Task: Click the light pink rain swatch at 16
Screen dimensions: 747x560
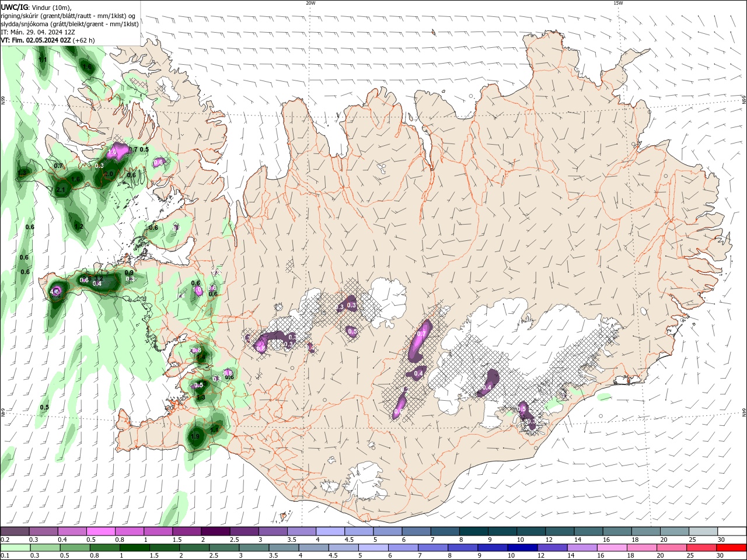Action: pyautogui.click(x=611, y=548)
